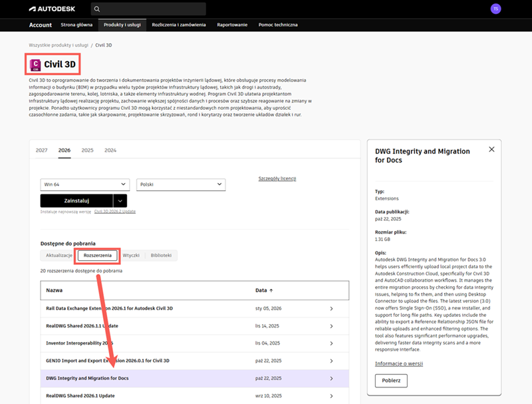
Task: Select RealDWG Shared 2026.1 Update row
Action: (x=195, y=396)
